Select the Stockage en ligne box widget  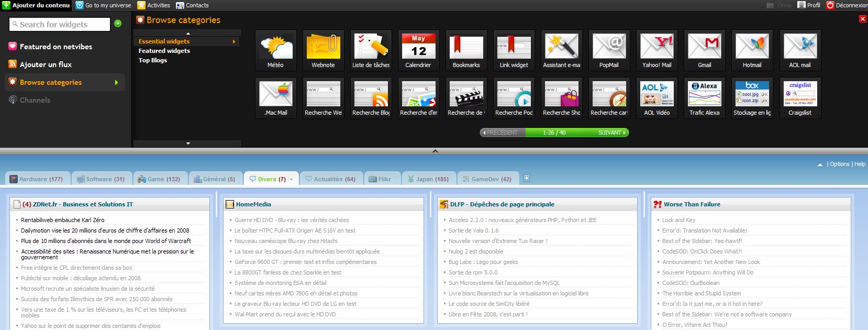tap(752, 98)
